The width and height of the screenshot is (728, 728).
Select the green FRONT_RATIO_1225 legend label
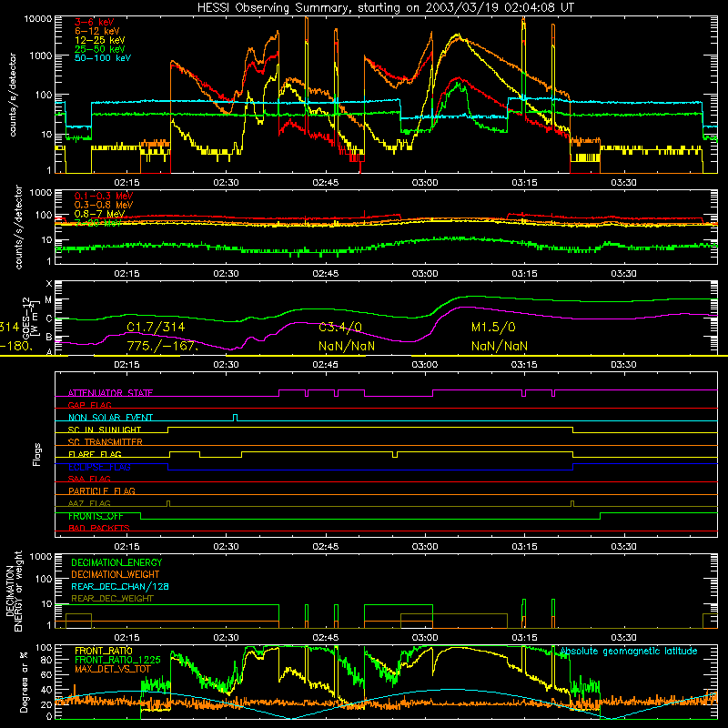[117, 660]
